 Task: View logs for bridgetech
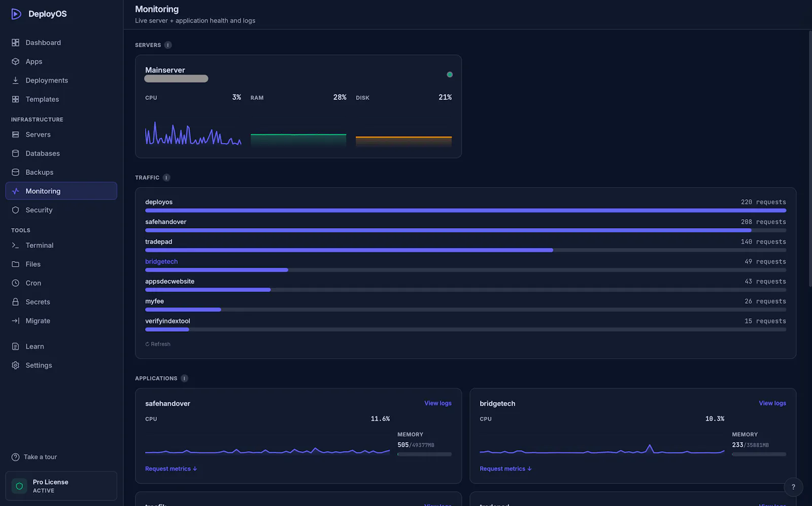point(772,403)
